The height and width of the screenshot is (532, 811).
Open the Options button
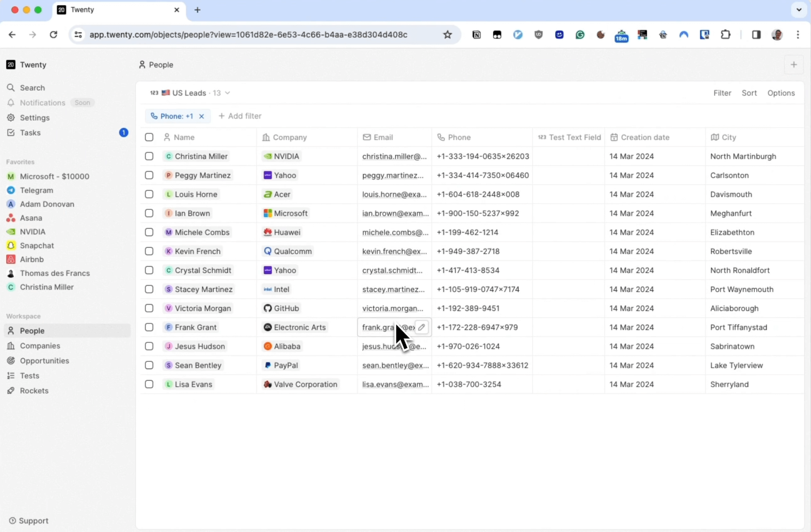coord(781,93)
